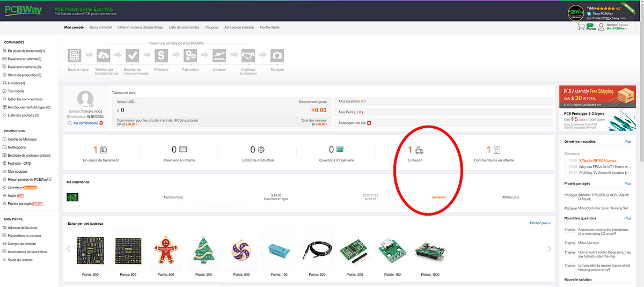Click the Téléchargez le fichier Gerber cloud icon
The width and height of the screenshot is (644, 287).
pos(104,56)
